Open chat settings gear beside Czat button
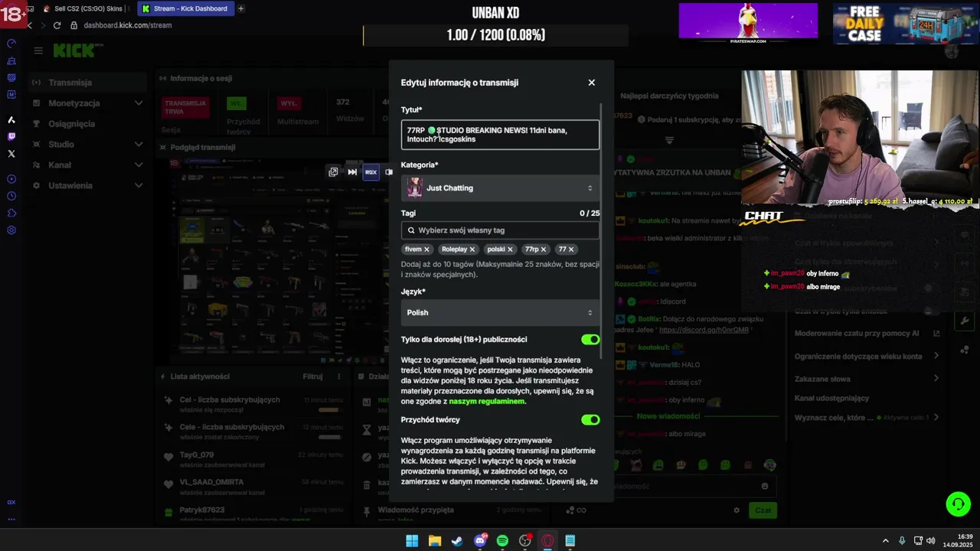The image size is (980, 551). tap(737, 510)
